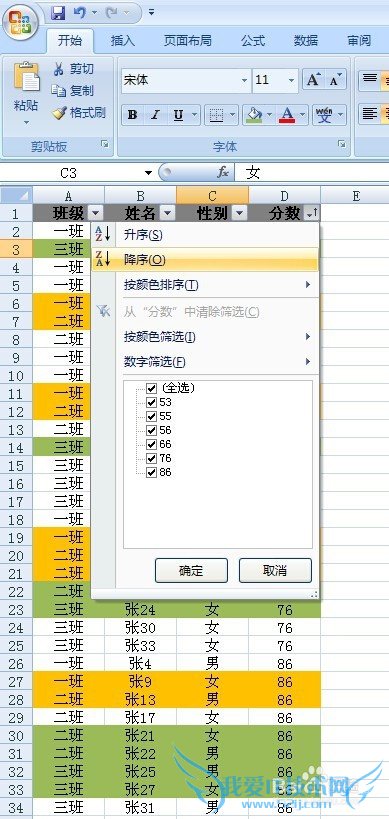
Task: Click the fx insert function button
Action: 223,172
